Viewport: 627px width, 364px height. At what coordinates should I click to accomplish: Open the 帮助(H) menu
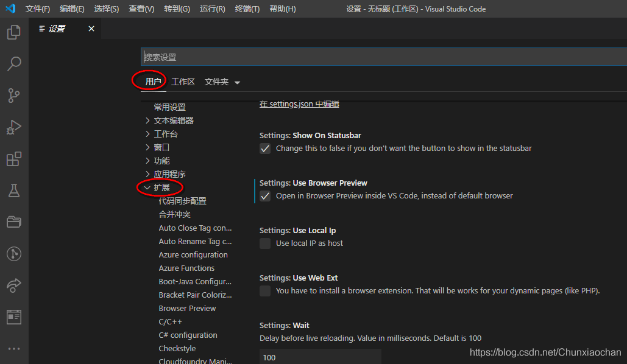[282, 9]
